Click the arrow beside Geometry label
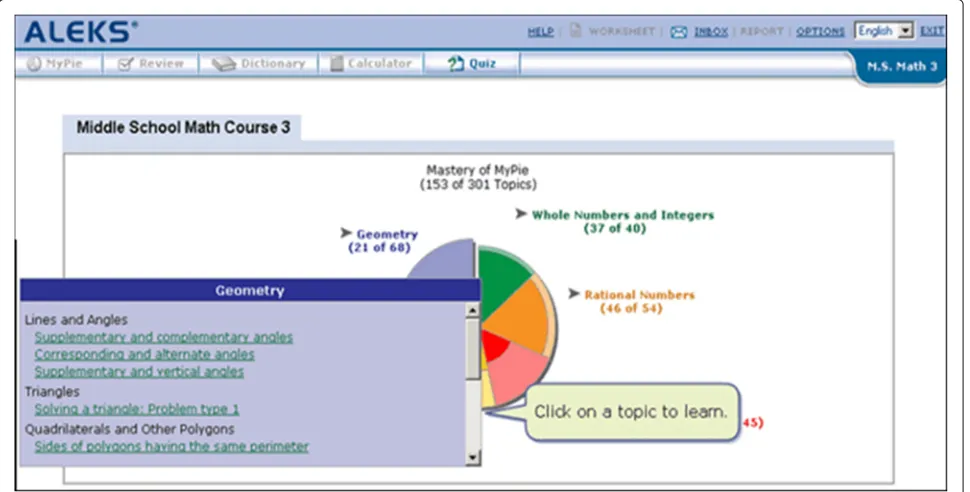970x492 pixels. (346, 233)
